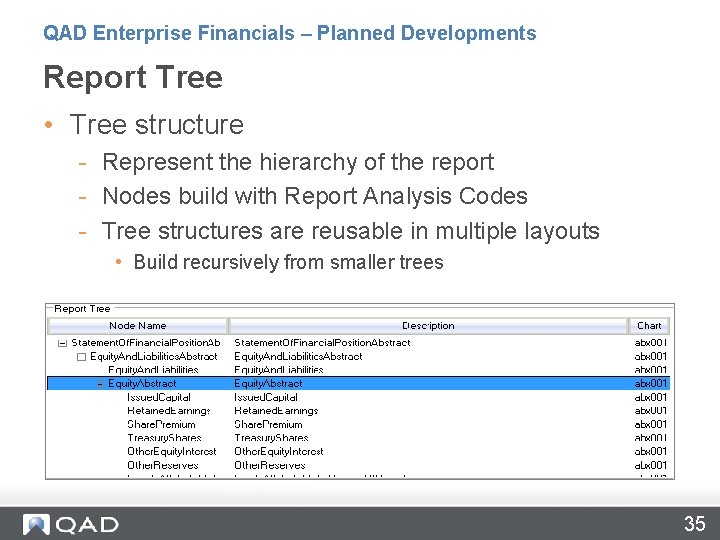Screen dimensions: 720x540
Task: Click 'Build recursively from smaller trees' text
Action: pos(288,262)
